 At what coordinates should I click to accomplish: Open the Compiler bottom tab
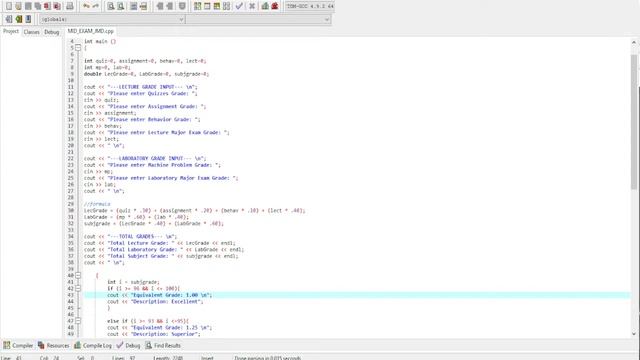tap(18, 345)
